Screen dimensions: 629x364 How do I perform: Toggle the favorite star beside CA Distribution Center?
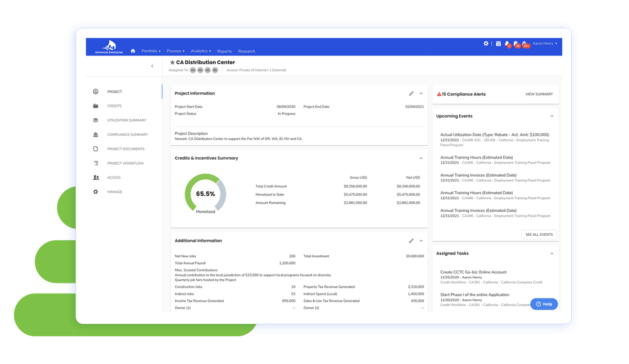click(x=172, y=63)
